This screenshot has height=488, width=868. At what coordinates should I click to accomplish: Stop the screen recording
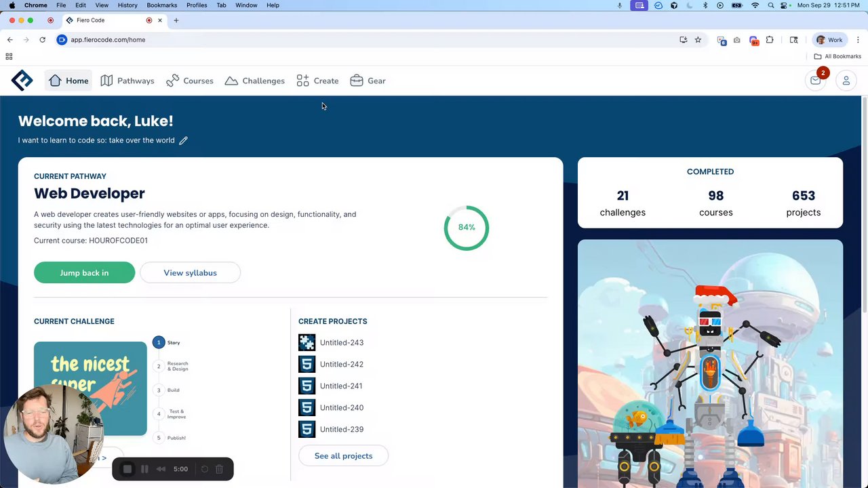(x=127, y=469)
